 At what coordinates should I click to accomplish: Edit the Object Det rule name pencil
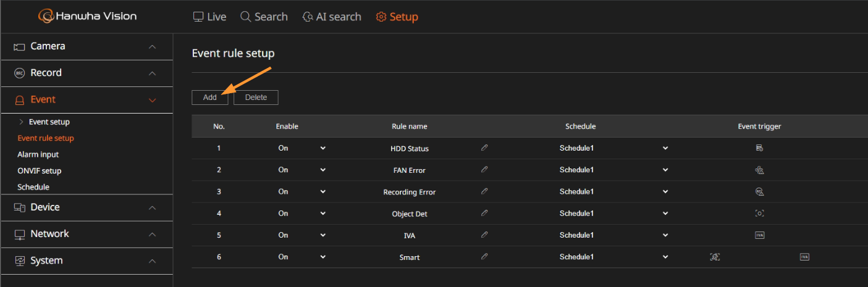[x=484, y=213]
